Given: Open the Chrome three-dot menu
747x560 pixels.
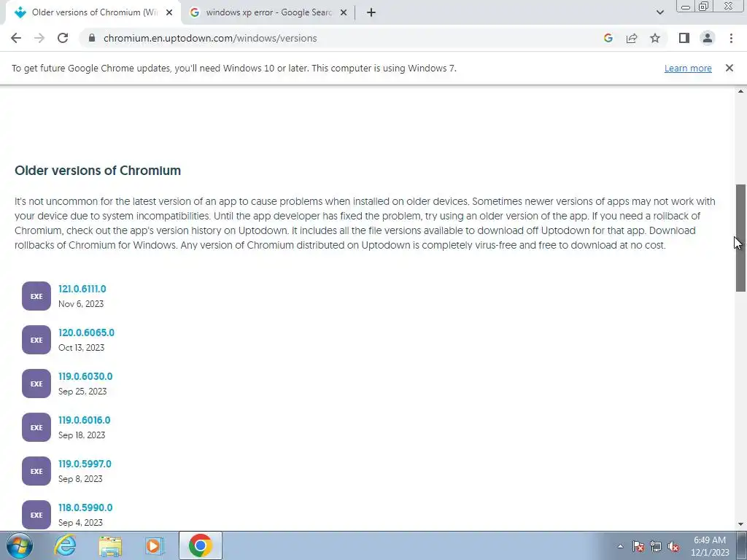Looking at the screenshot, I should 731,38.
